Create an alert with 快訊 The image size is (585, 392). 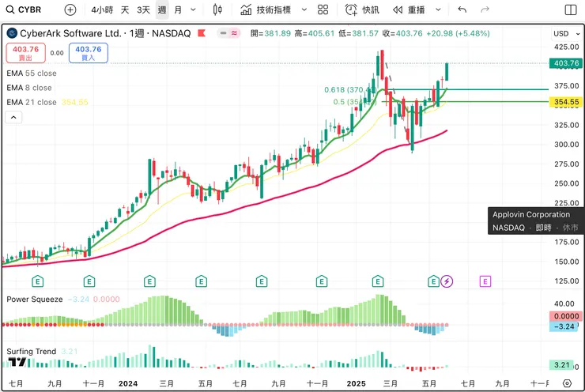click(361, 9)
